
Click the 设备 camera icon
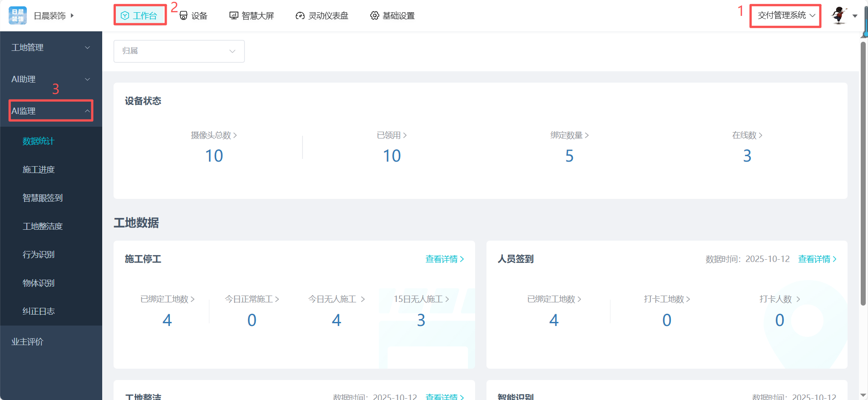point(184,16)
